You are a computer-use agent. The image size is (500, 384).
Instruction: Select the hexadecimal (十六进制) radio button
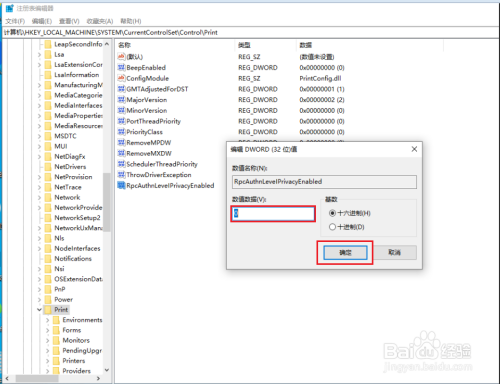332,213
